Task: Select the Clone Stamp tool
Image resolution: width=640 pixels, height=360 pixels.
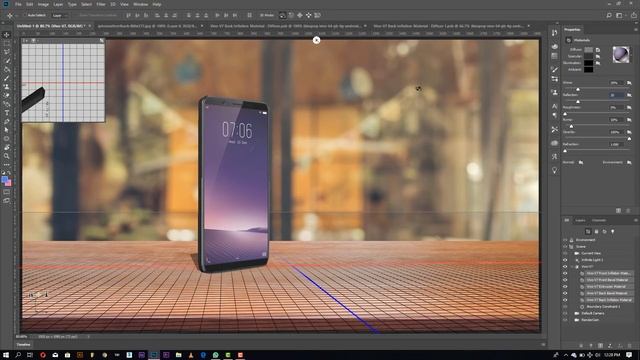Action: pyautogui.click(x=7, y=87)
